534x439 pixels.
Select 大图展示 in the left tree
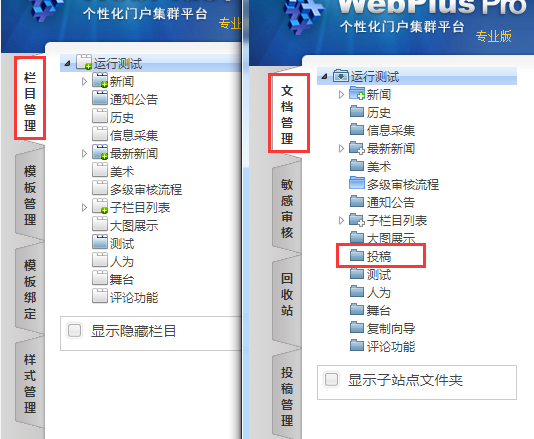[x=134, y=225]
